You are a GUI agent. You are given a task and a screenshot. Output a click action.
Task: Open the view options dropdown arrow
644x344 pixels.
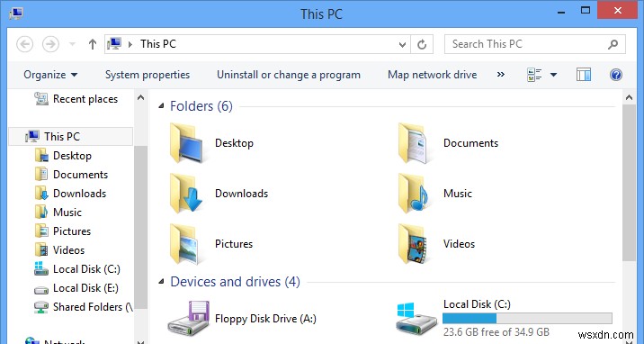point(553,75)
